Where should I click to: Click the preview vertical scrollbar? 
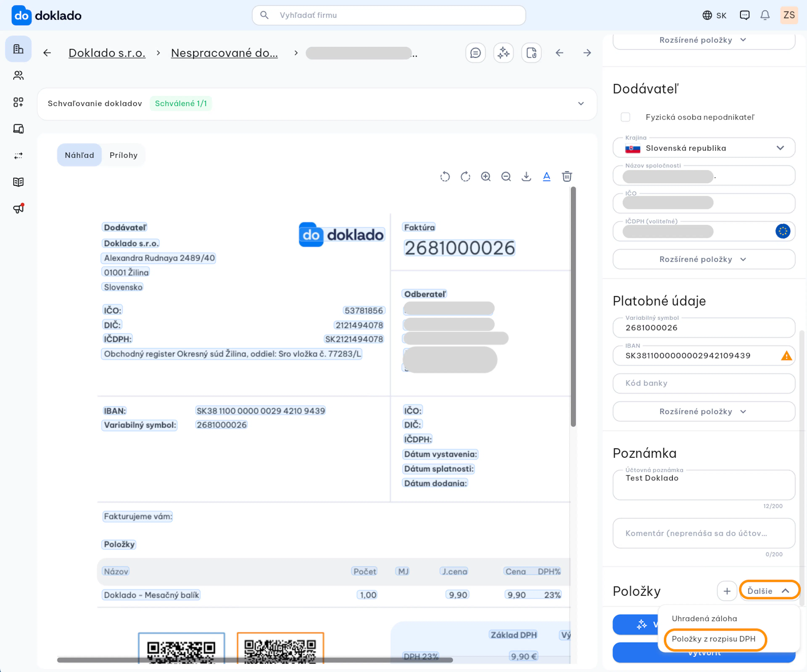click(573, 307)
